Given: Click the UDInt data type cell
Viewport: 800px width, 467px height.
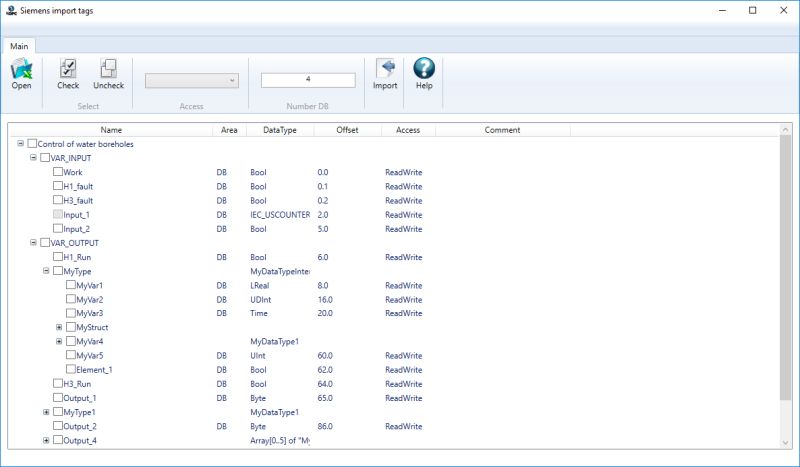Looking at the screenshot, I should [261, 300].
